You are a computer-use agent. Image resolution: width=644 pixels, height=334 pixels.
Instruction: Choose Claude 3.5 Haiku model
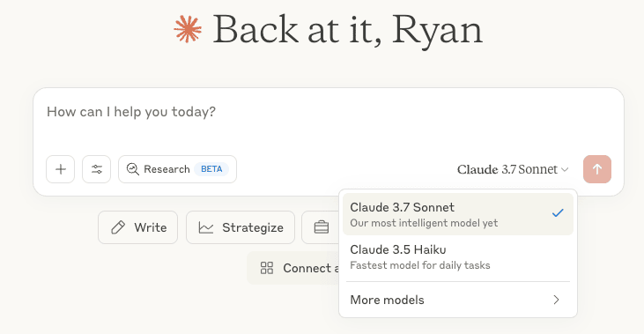click(x=458, y=256)
